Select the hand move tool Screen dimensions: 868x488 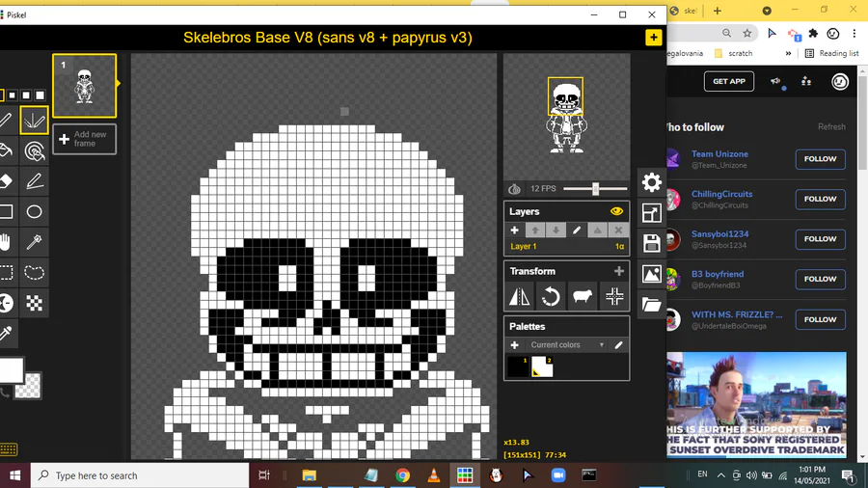5,242
